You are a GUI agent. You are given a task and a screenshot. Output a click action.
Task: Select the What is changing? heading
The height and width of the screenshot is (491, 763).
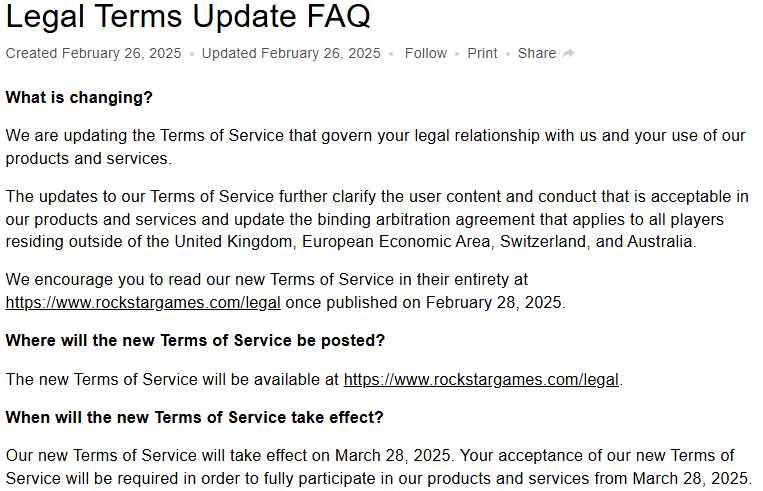click(79, 97)
